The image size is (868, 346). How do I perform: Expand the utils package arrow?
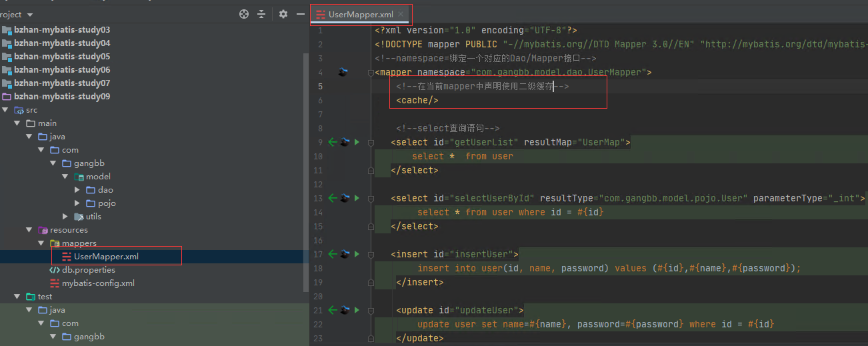pyautogui.click(x=65, y=217)
